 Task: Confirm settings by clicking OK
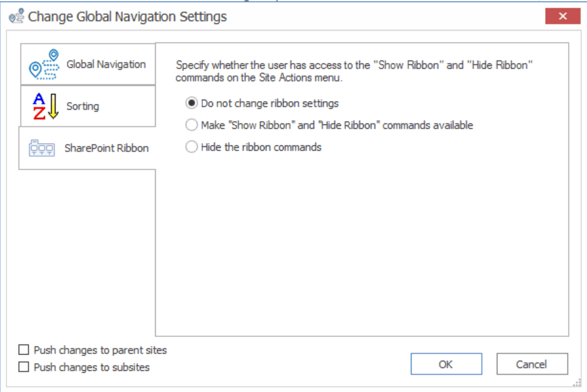(x=446, y=363)
